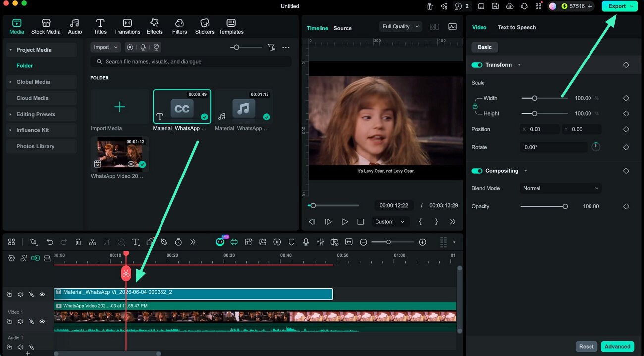The image size is (644, 356).
Task: Open the gift icon in title bar
Action: pyautogui.click(x=429, y=6)
